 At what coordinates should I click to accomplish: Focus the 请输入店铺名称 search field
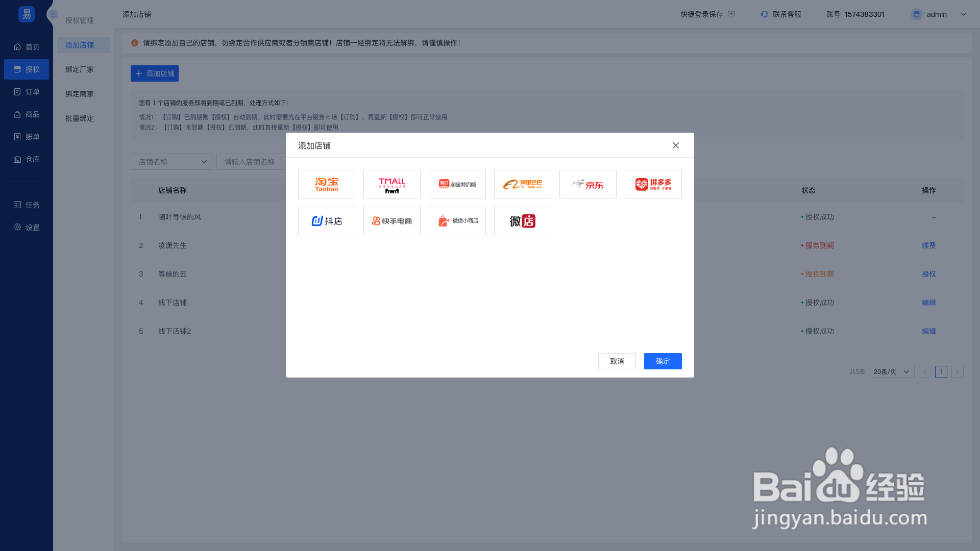tap(251, 162)
